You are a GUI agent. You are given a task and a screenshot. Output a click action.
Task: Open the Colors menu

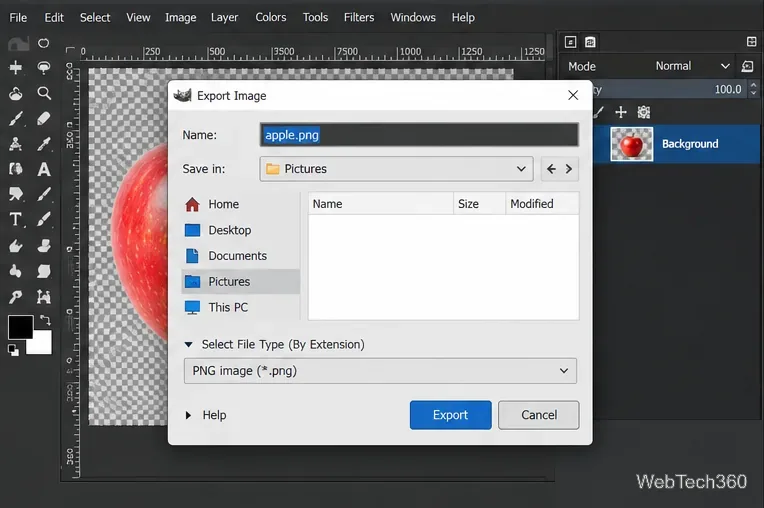271,18
